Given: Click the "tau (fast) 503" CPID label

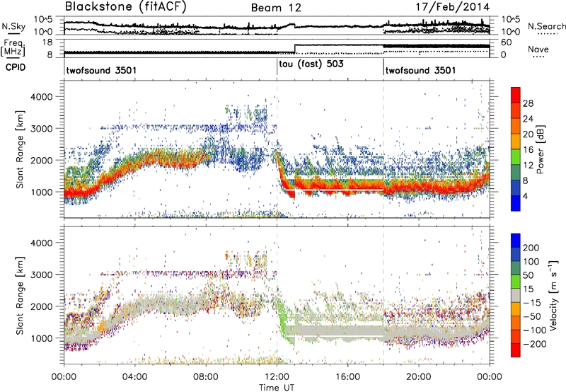Looking at the screenshot, I should (311, 64).
